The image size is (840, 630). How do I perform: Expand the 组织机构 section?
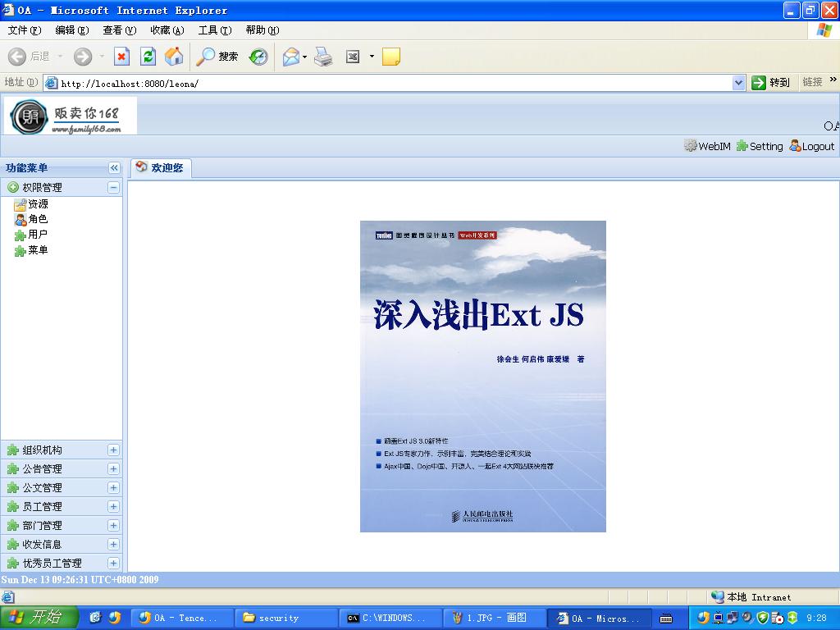tap(113, 450)
